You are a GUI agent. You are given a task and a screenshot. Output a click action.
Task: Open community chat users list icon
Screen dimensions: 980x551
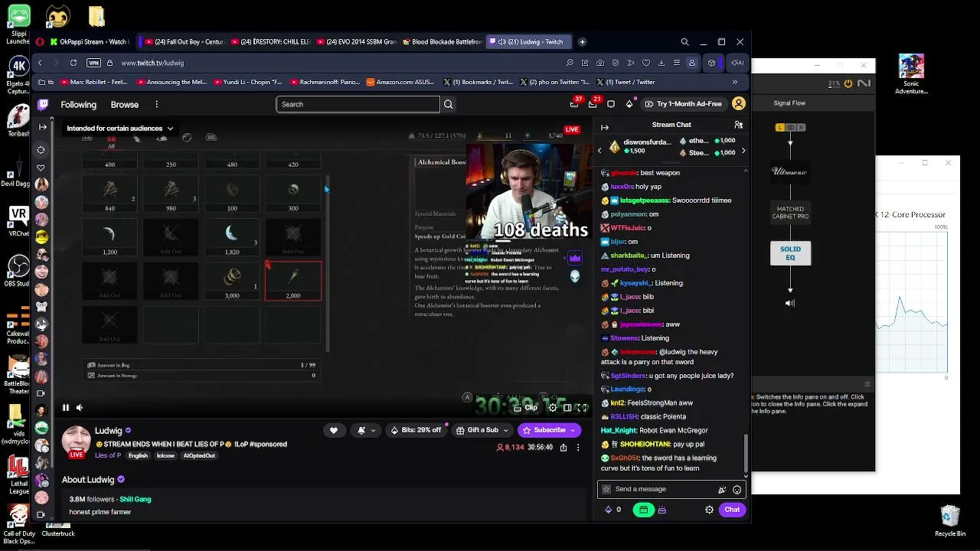pos(739,125)
